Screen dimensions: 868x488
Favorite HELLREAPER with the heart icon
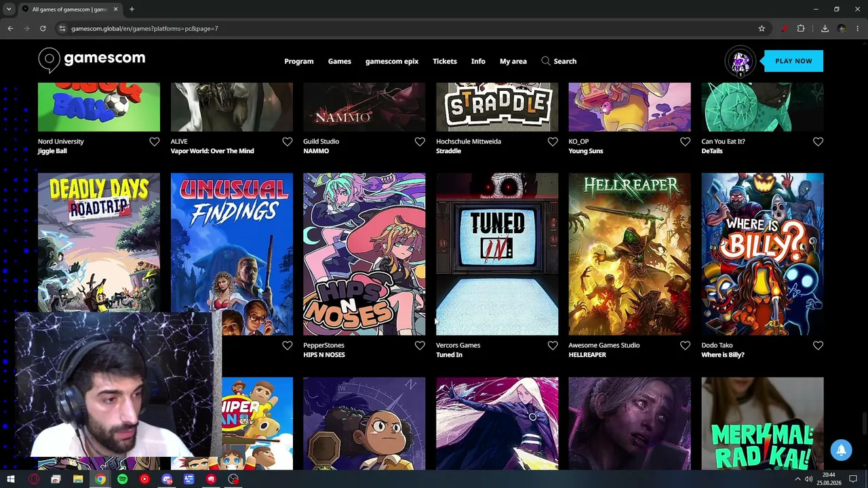(x=685, y=346)
